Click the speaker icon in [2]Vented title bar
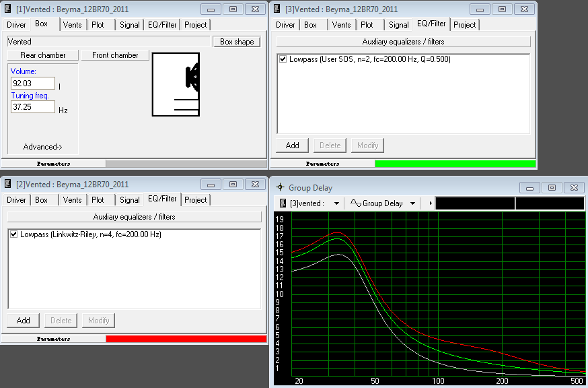Screen dimensions: 588x388 click(8, 184)
